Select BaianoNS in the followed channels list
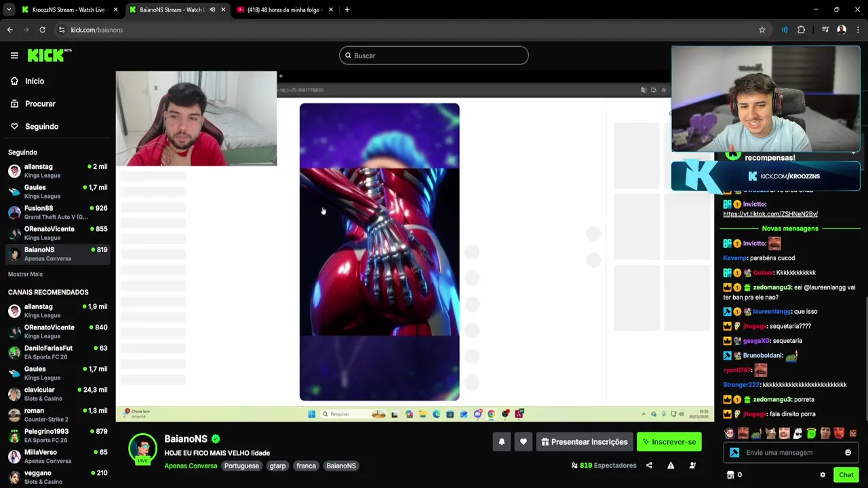The width and height of the screenshot is (868, 488). [x=58, y=253]
